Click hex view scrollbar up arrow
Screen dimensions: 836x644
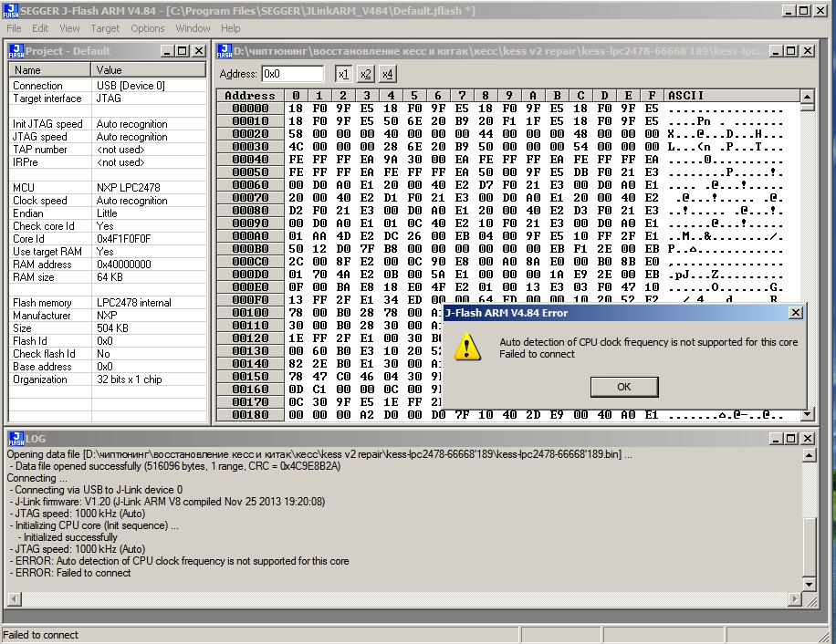(x=807, y=97)
